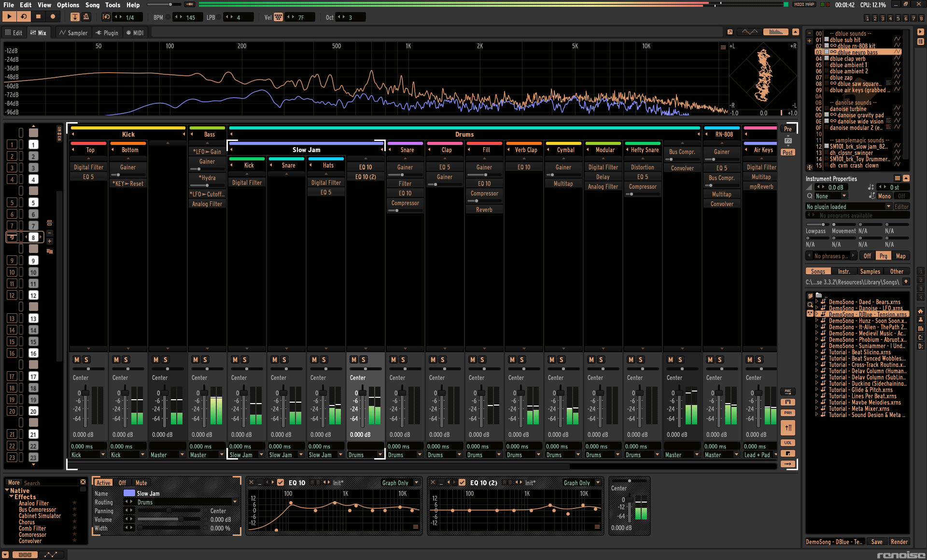Set the Slow Jam track to Off
Screen dimensions: 927x560
(x=122, y=483)
